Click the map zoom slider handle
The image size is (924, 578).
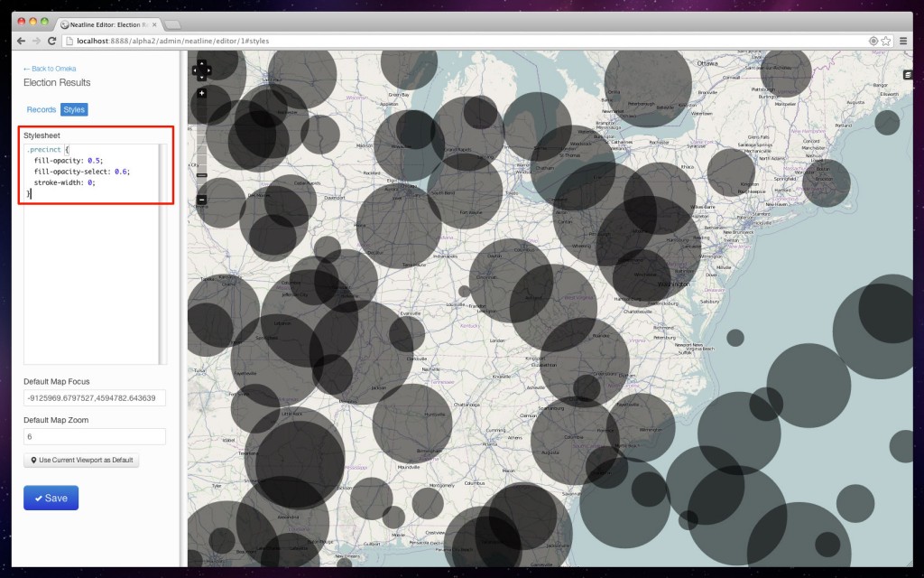coord(201,175)
